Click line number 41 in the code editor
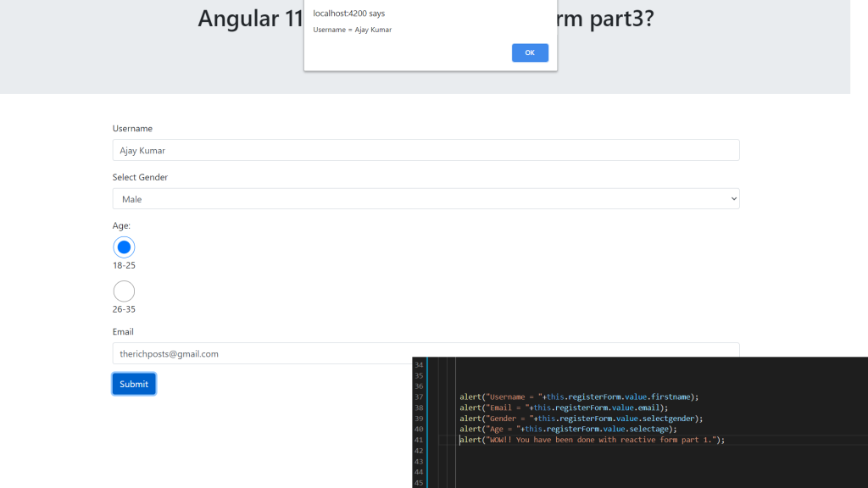 419,440
